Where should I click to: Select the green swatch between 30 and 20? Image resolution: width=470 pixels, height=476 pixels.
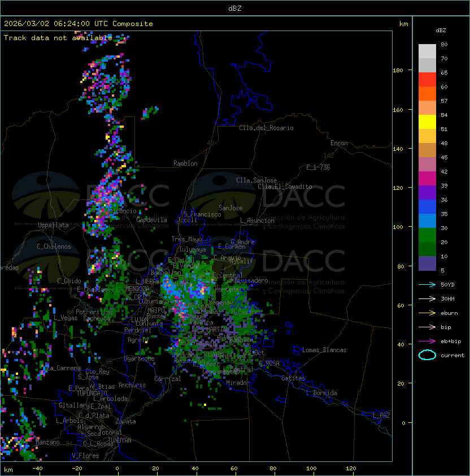tap(427, 235)
